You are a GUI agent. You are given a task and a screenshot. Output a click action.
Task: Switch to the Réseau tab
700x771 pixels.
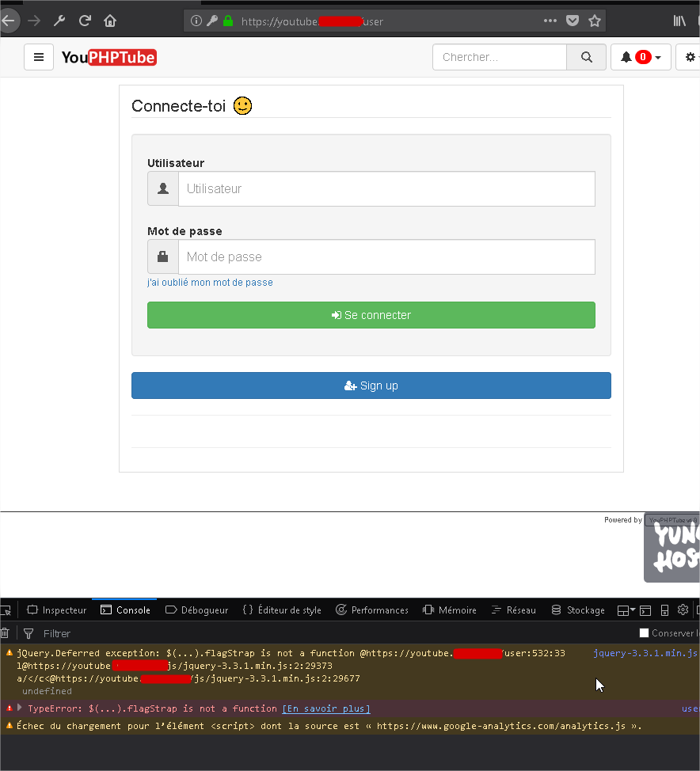coord(513,610)
